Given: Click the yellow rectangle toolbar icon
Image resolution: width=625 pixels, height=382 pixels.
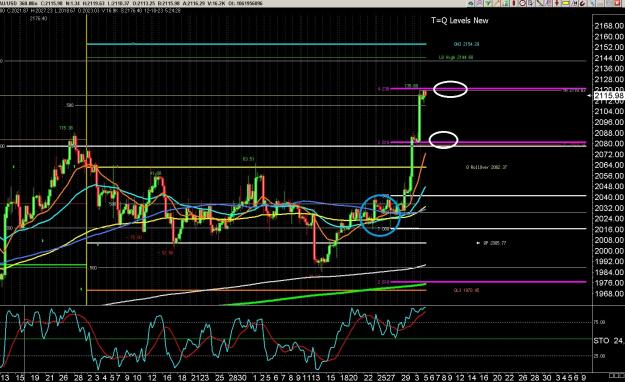Looking at the screenshot, I should pos(566,3).
